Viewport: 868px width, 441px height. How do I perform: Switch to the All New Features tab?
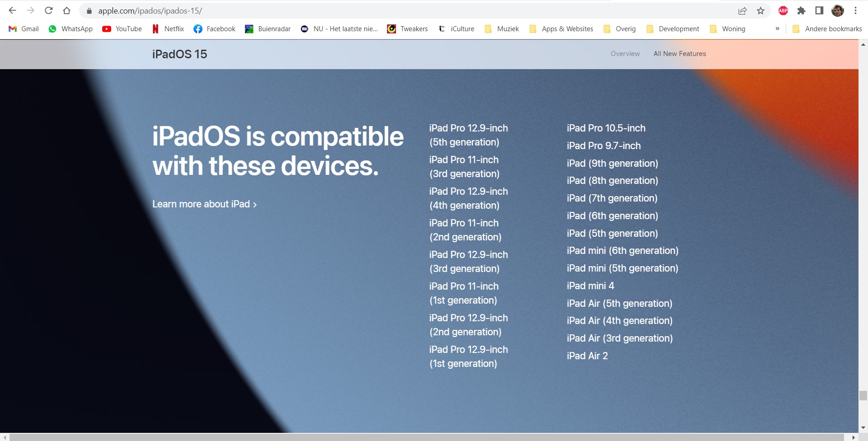pyautogui.click(x=679, y=54)
